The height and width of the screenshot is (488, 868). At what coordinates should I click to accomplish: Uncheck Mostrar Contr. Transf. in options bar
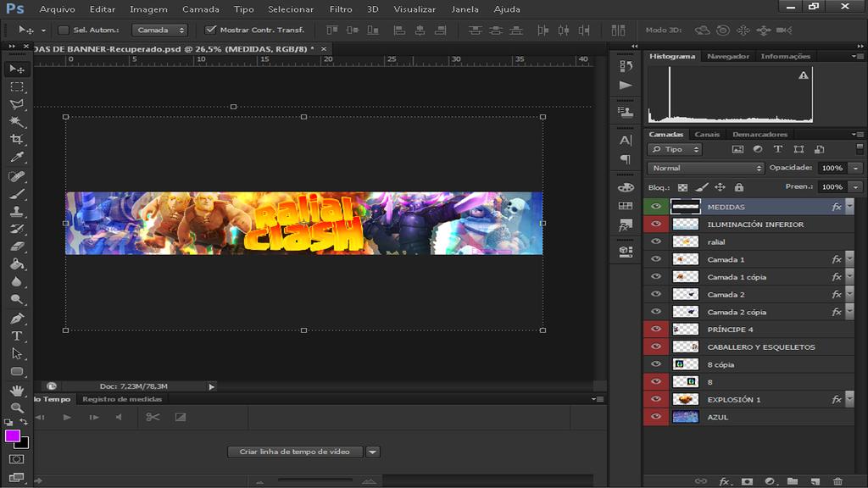point(209,28)
